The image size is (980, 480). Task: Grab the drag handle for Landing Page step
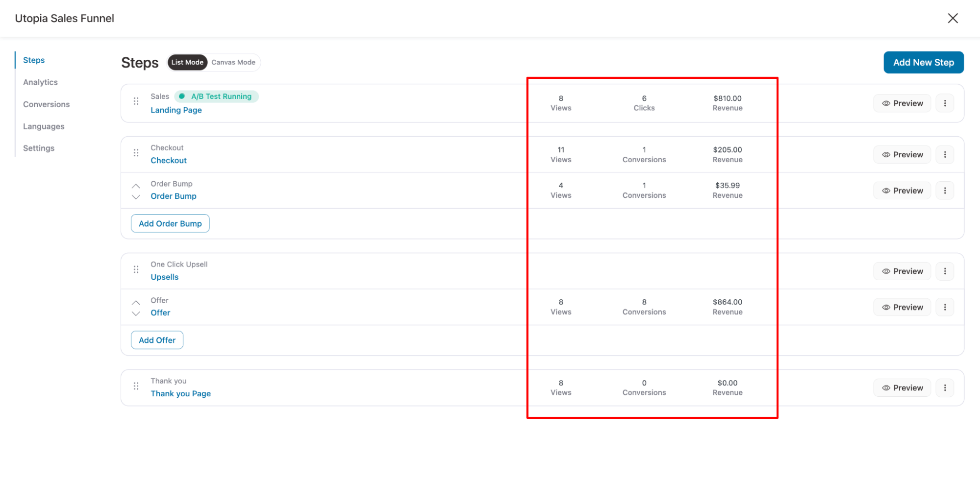click(x=136, y=101)
